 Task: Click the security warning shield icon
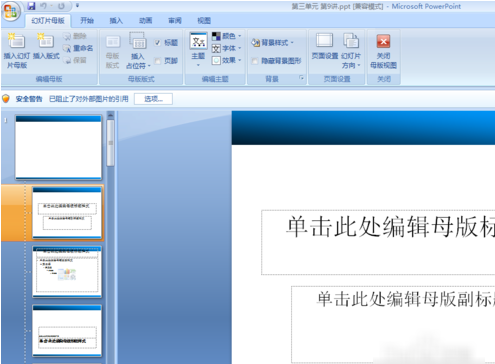tap(6, 99)
